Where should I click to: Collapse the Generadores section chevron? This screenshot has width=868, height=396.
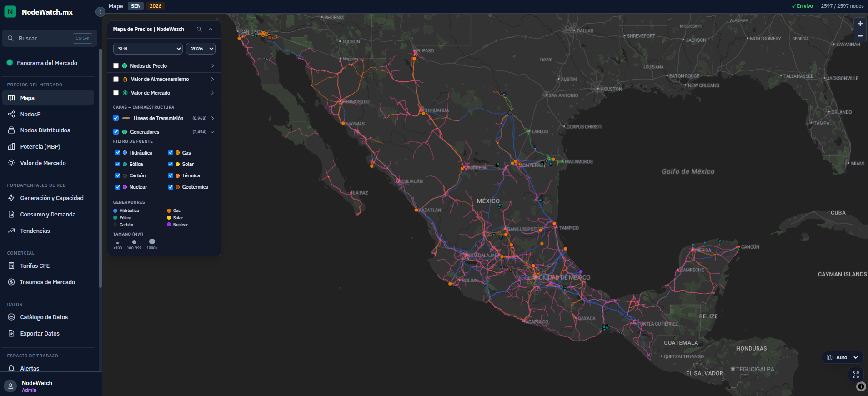tap(212, 132)
